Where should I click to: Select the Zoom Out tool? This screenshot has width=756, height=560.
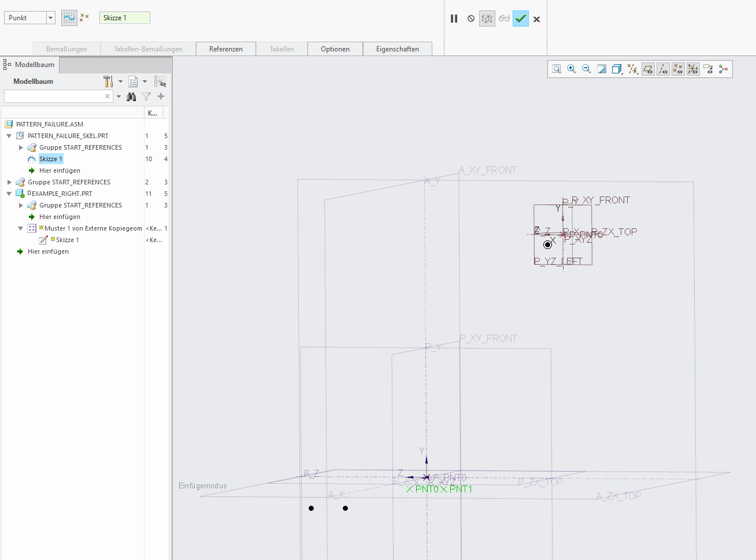click(586, 69)
